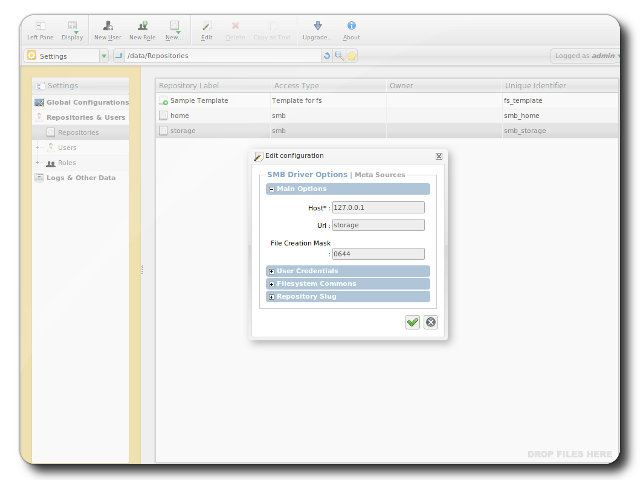
Task: Select Global Configurations in the sidebar
Action: pos(87,102)
